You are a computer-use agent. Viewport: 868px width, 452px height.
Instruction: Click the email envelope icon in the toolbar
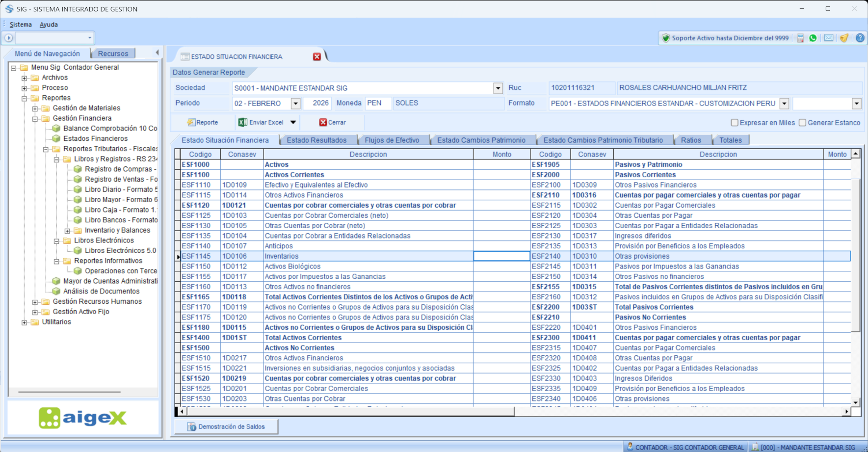coord(829,38)
